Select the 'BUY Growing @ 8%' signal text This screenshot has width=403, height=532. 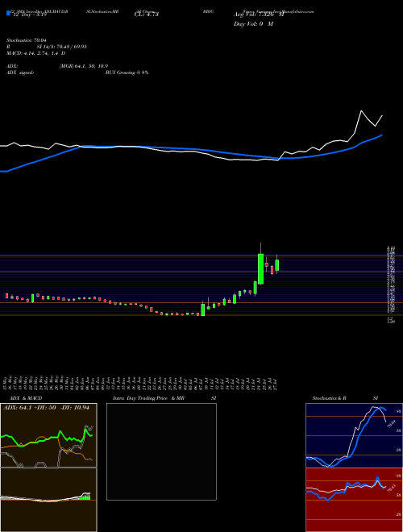pos(127,73)
